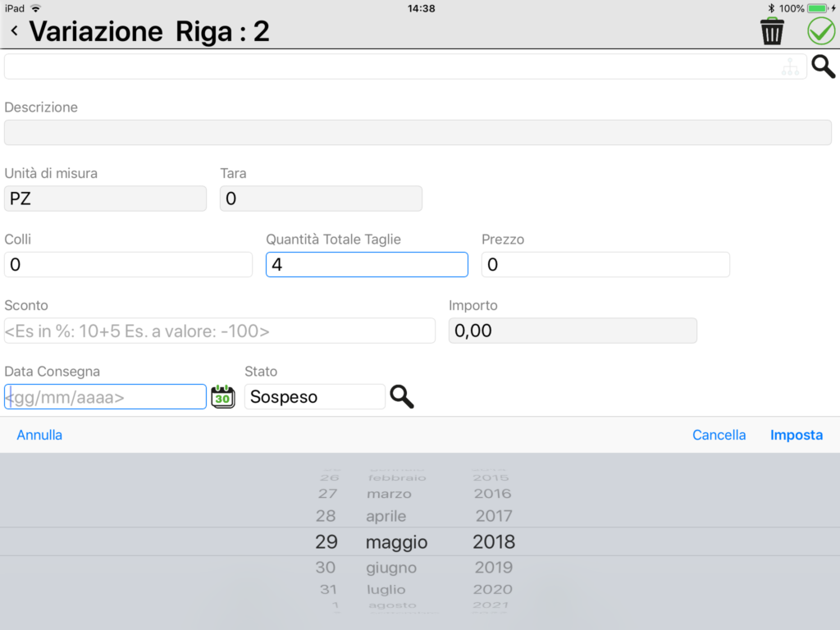Open the calendar icon next to Data Consegna
Screen dimensions: 840x630
point(223,397)
